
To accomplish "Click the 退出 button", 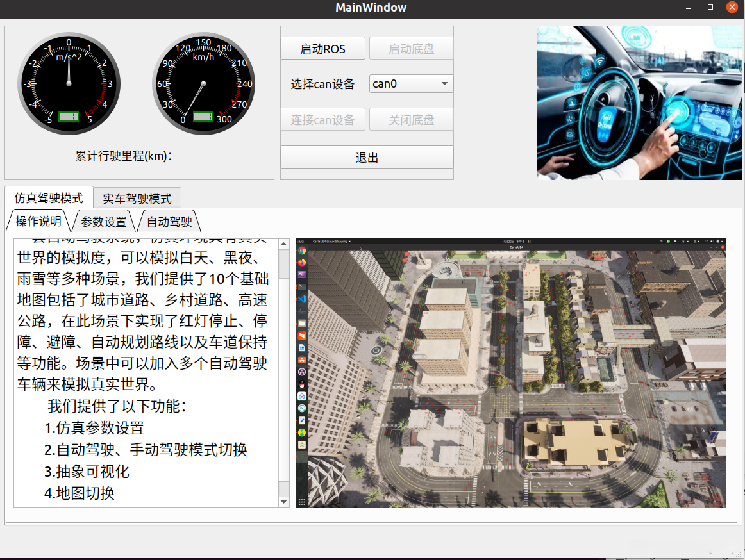I will pos(367,157).
